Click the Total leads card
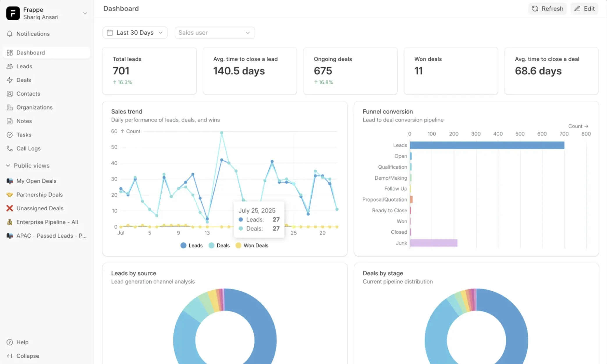The image size is (607, 364). coord(149,71)
